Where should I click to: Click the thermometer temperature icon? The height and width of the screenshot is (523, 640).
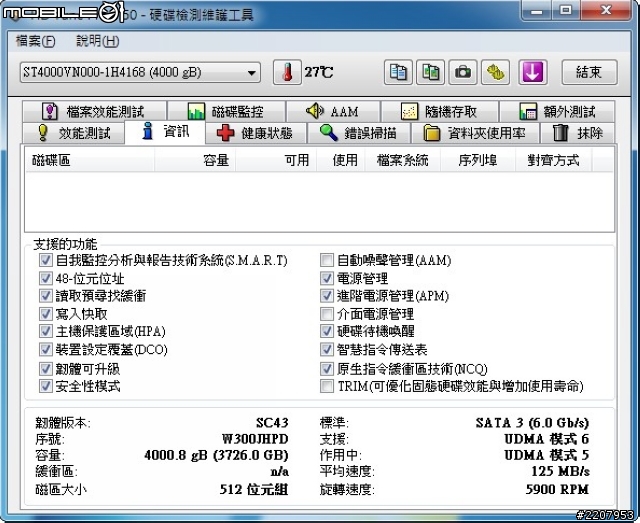point(287,72)
